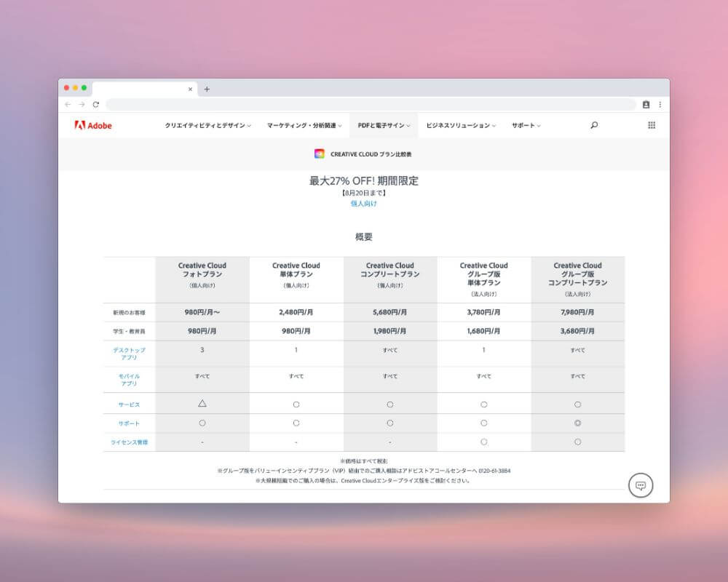Click the 1,680円/月 student price
Viewport: 728px width, 582px height.
pos(484,331)
